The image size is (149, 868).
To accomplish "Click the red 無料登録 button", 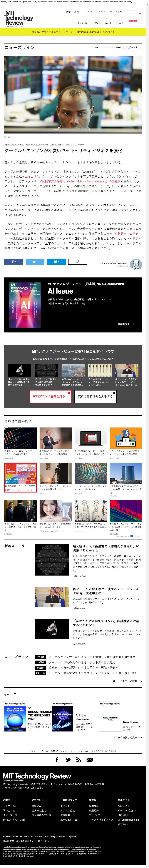I will (x=134, y=18).
